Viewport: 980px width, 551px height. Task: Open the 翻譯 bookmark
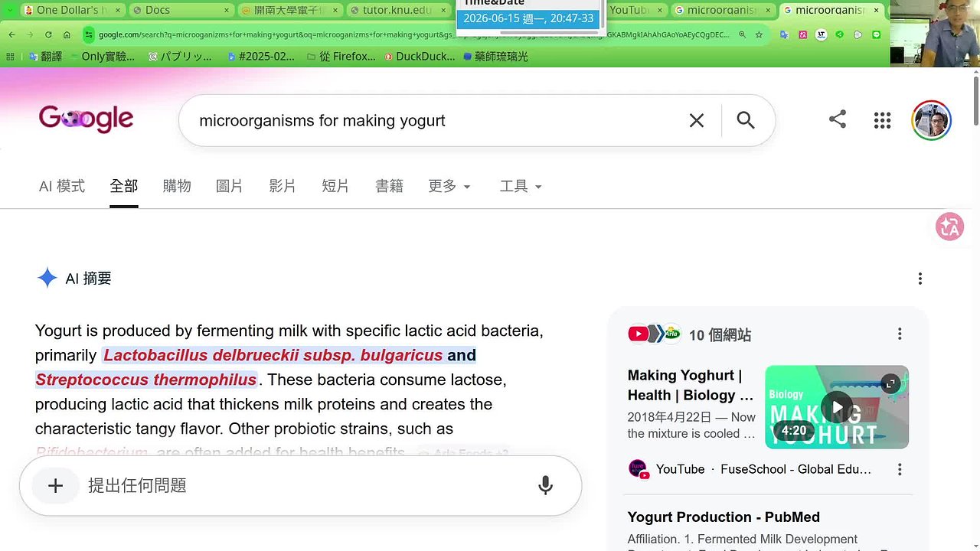[44, 56]
